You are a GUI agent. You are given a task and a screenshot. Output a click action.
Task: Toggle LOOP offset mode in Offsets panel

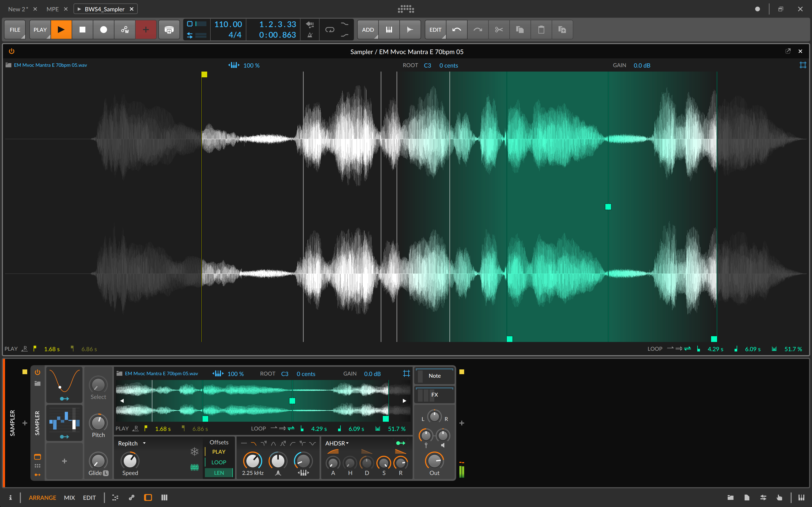(x=219, y=463)
